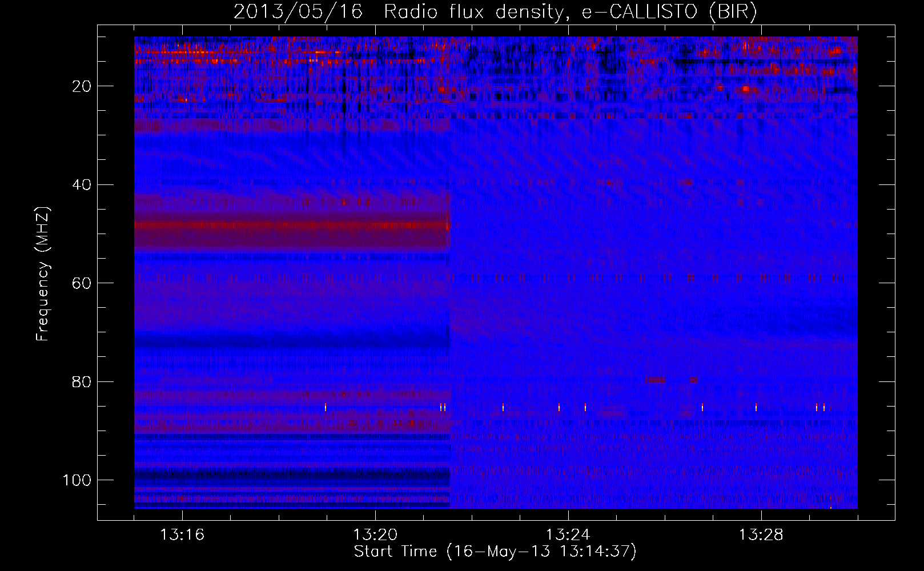This screenshot has width=924, height=571.
Task: Click the 'Frequency (MHZ)' axis label
Action: 43,274
